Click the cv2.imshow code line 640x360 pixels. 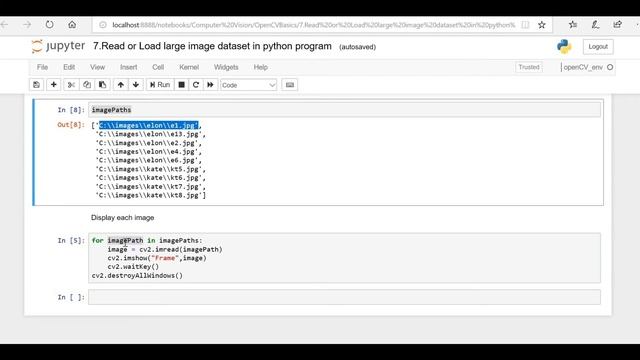(x=157, y=258)
